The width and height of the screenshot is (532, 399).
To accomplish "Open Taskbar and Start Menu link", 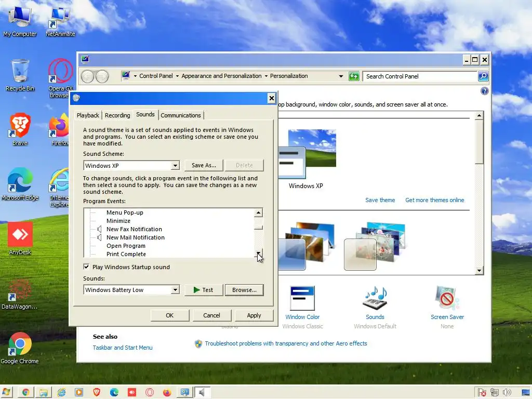I will point(123,348).
